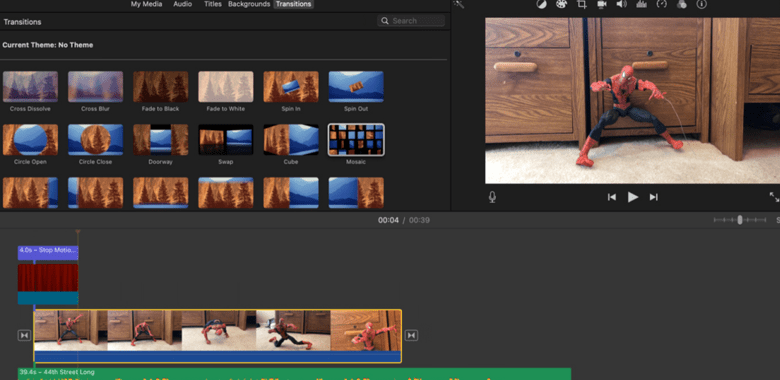780x380 pixels.
Task: Switch to the Audio tab
Action: 183,4
